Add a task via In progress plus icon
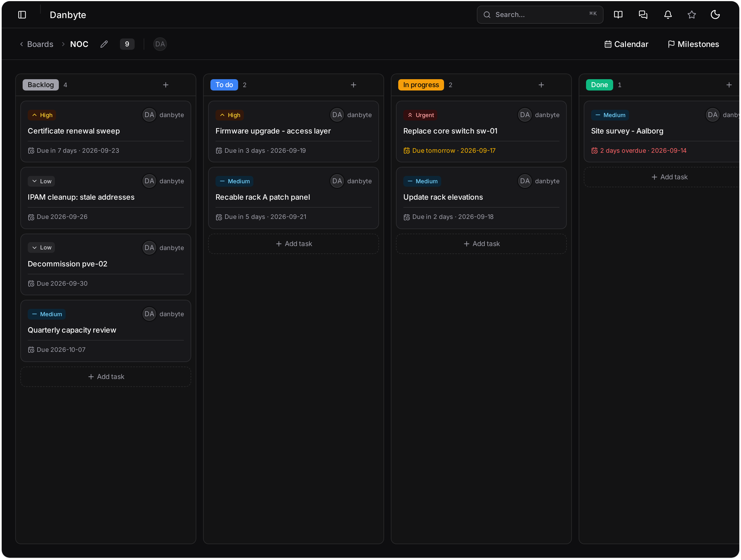The image size is (741, 560). point(541,85)
